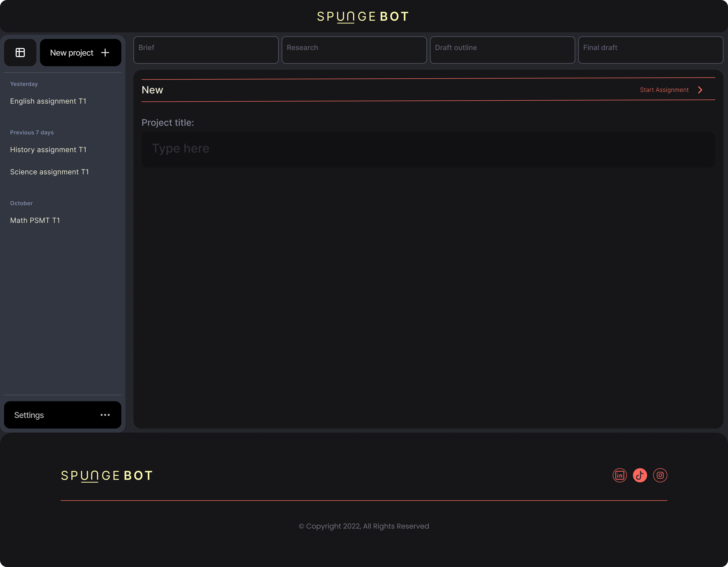
Task: Click the Project title: label
Action: pyautogui.click(x=168, y=123)
